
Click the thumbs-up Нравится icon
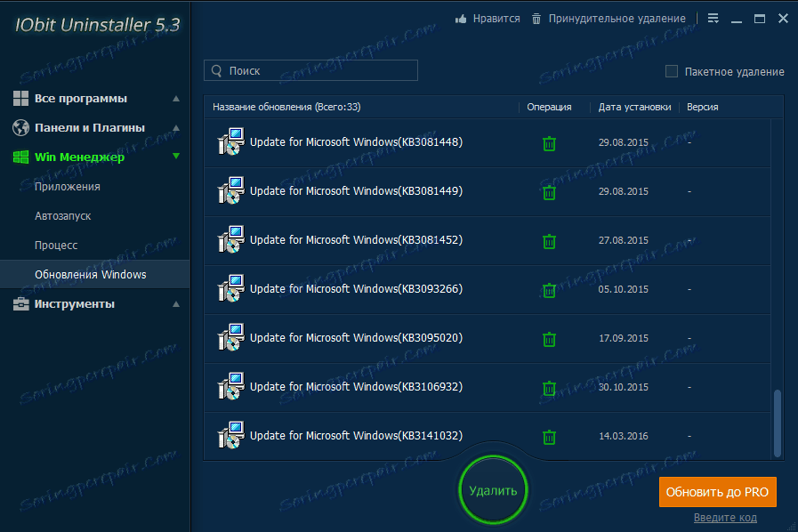(x=461, y=19)
